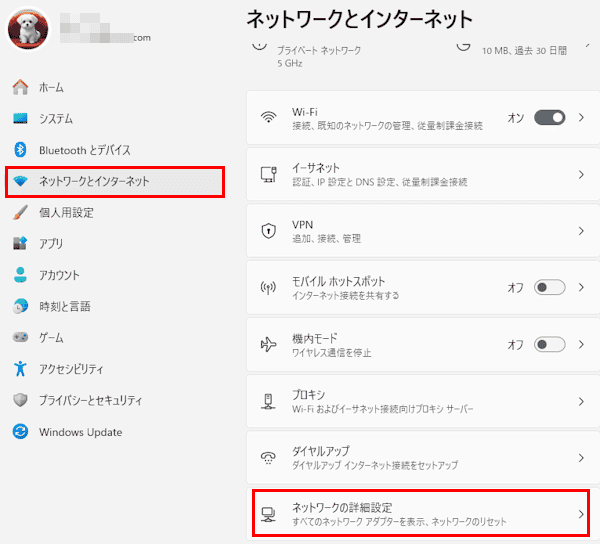Click the 10 MB、過去 30 日間 data usage text
This screenshot has height=544, width=600.
click(524, 50)
